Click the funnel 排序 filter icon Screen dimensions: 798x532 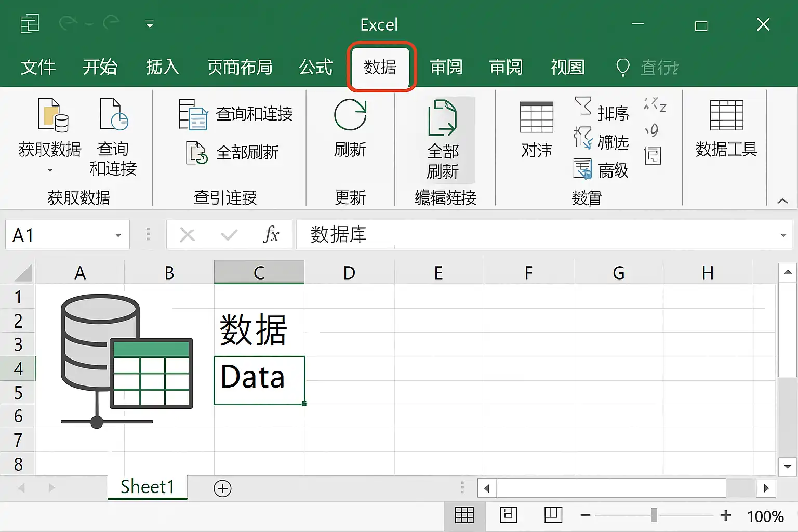pyautogui.click(x=583, y=105)
